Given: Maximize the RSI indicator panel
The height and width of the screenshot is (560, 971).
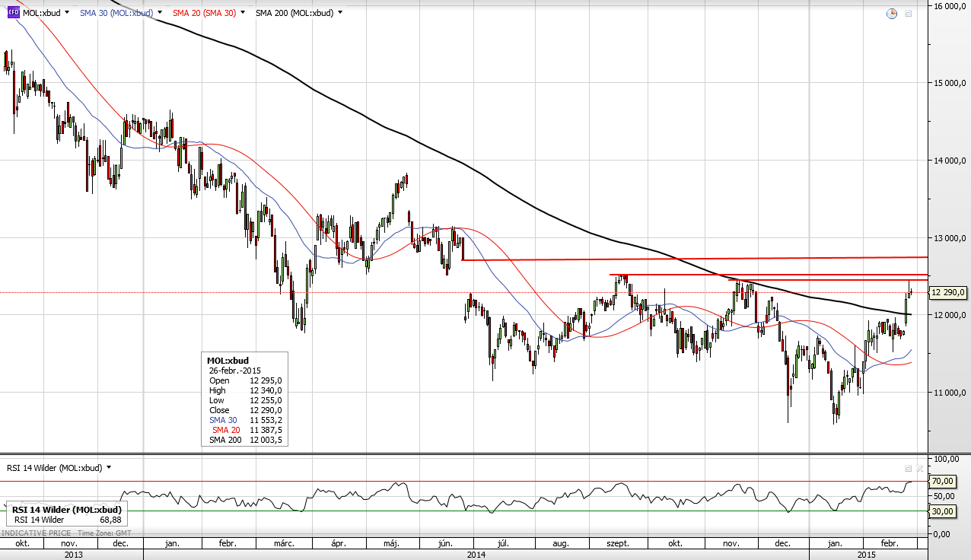Looking at the screenshot, I should [908, 469].
